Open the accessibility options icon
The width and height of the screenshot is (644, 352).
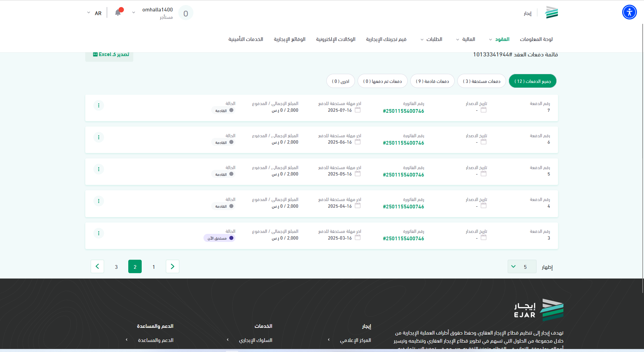tap(629, 12)
